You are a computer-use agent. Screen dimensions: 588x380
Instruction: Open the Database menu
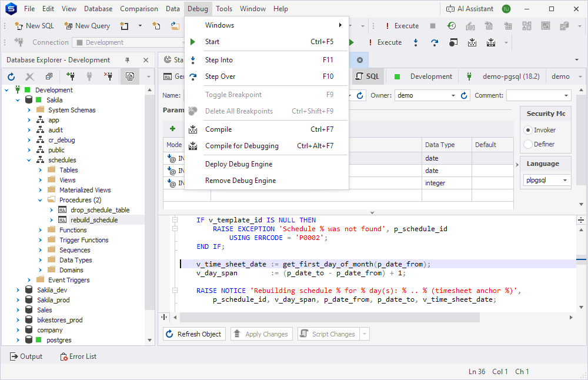pos(98,9)
